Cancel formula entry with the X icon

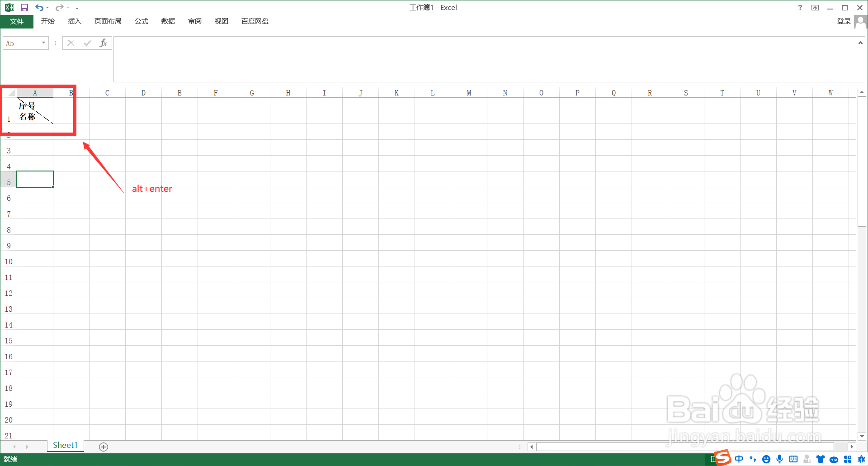coord(71,43)
